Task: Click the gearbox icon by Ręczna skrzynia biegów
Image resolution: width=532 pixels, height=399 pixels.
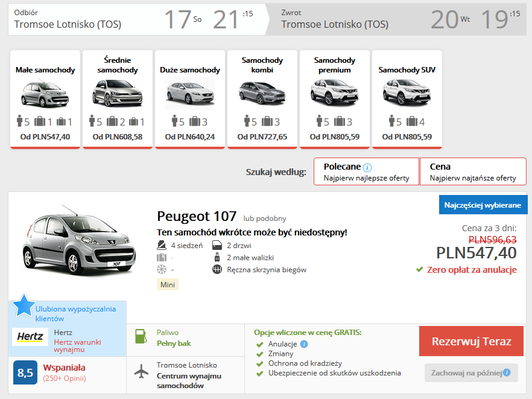Action: 217,270
